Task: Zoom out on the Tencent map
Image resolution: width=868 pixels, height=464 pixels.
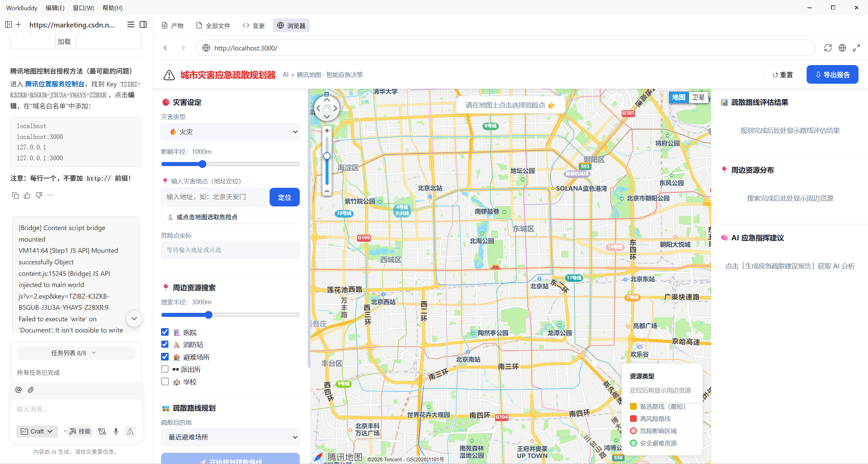Action: click(327, 191)
